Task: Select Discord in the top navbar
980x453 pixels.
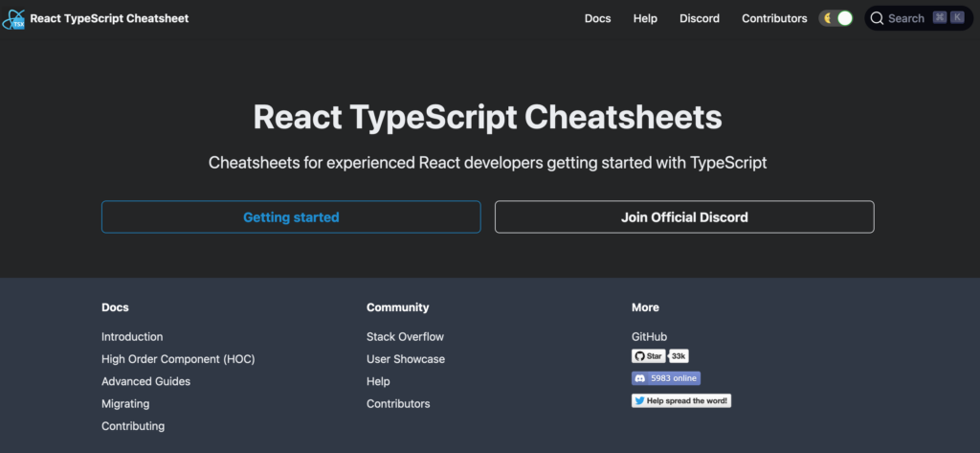Action: (x=699, y=18)
